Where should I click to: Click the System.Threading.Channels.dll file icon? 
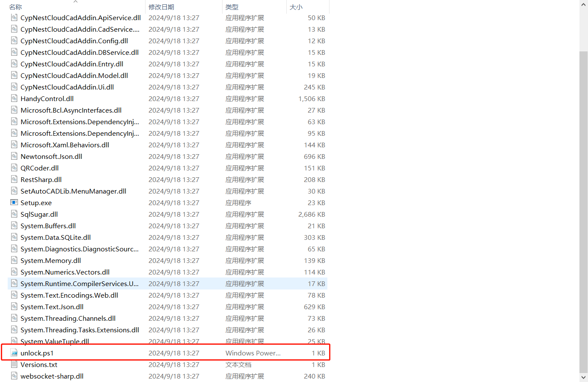(14, 318)
